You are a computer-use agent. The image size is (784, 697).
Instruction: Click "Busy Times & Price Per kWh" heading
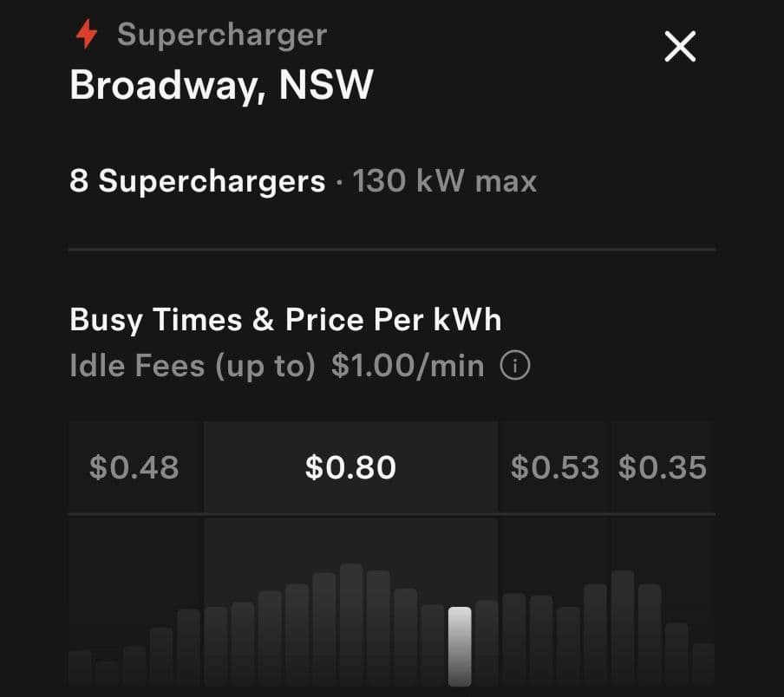pyautogui.click(x=285, y=320)
